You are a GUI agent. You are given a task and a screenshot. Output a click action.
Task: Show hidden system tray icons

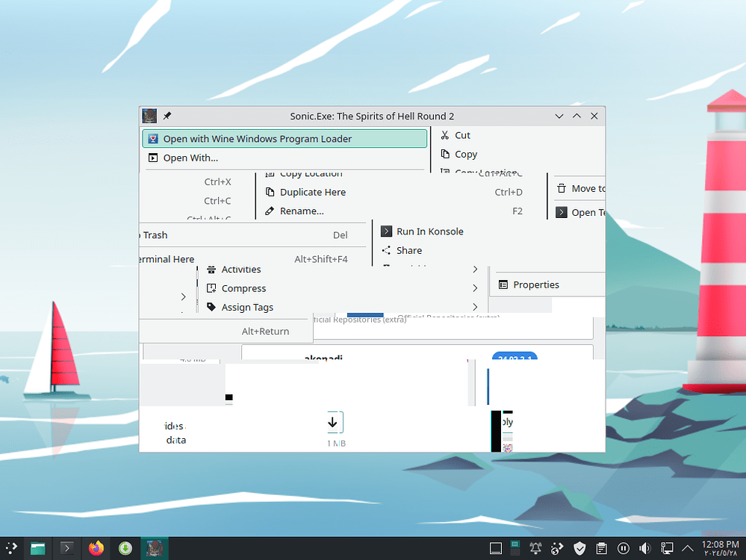(x=688, y=549)
